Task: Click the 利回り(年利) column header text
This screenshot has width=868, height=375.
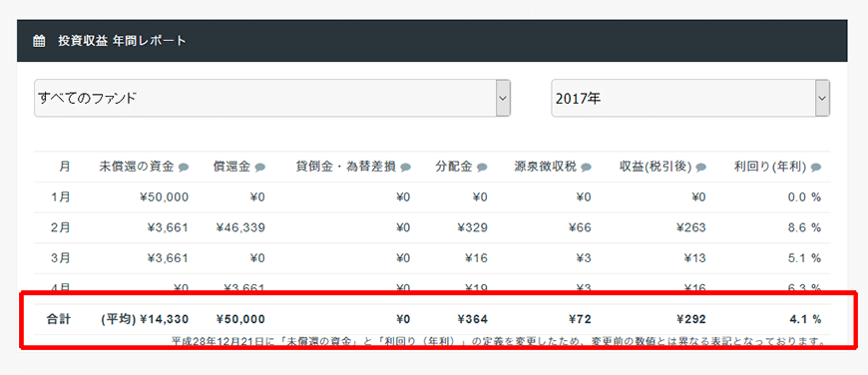Action: (770, 167)
